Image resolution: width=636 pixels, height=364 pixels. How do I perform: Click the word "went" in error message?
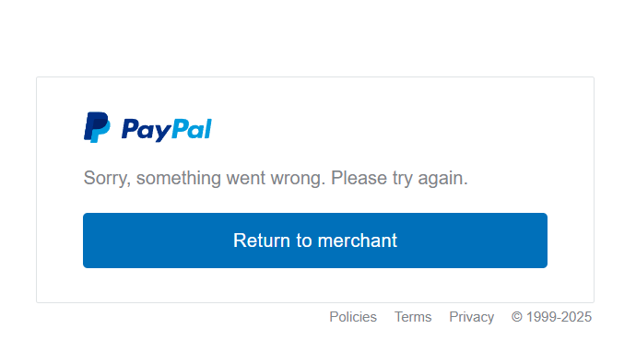coord(246,179)
